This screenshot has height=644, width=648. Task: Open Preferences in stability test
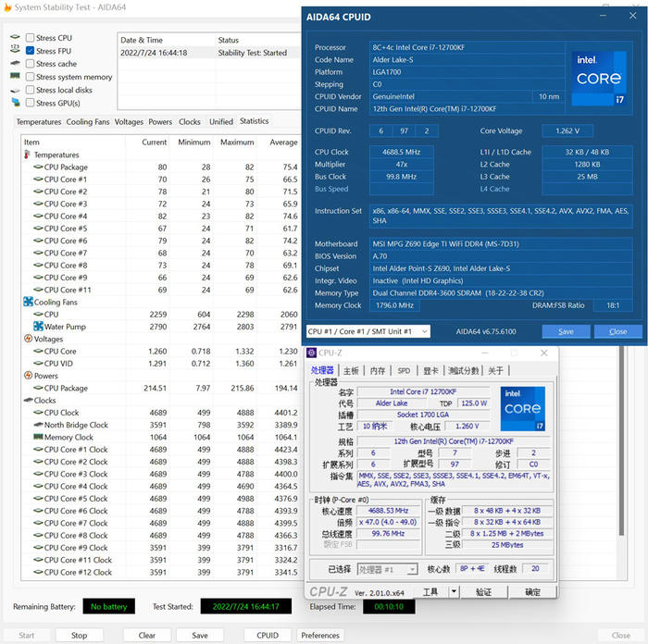click(320, 635)
